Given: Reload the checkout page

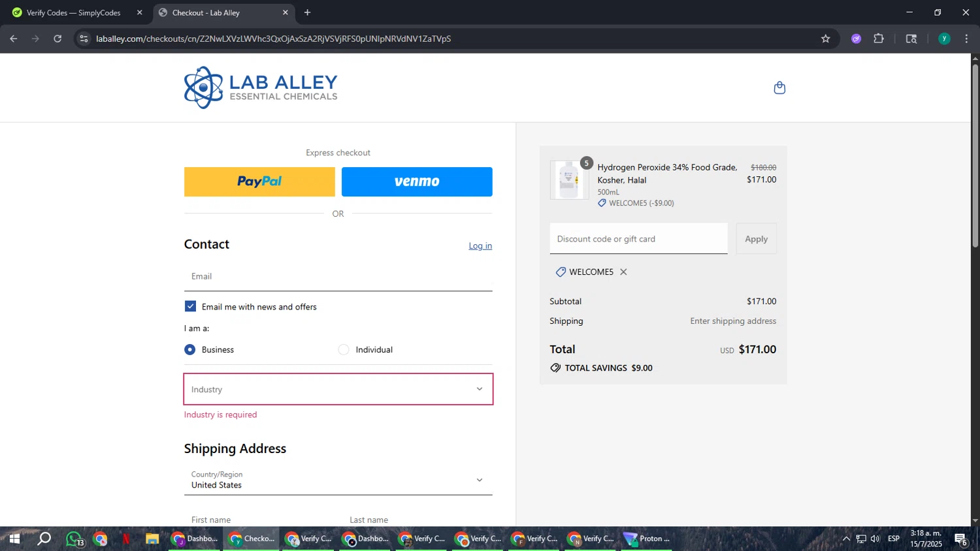Looking at the screenshot, I should pos(57,39).
